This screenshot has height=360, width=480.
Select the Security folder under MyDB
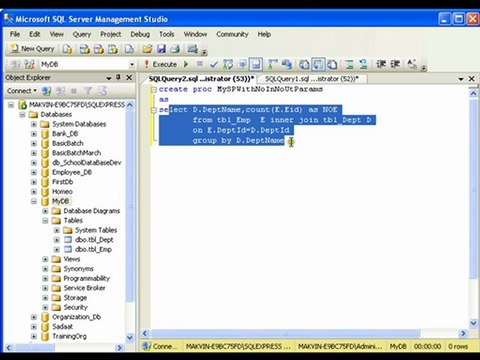coord(76,307)
